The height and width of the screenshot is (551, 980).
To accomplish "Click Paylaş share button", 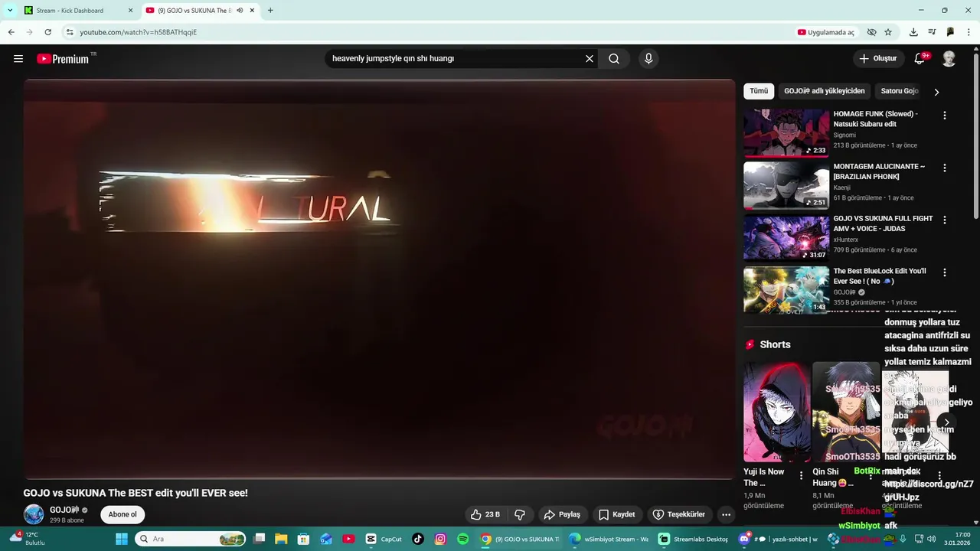I will coord(561,514).
